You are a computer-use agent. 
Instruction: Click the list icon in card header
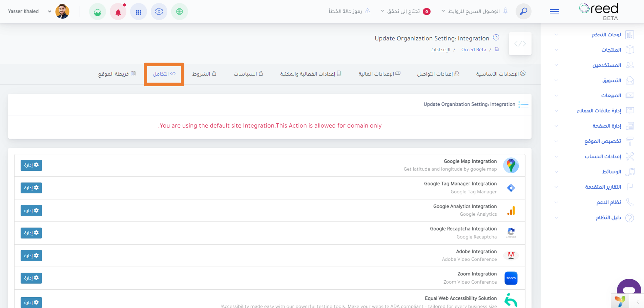tap(523, 104)
